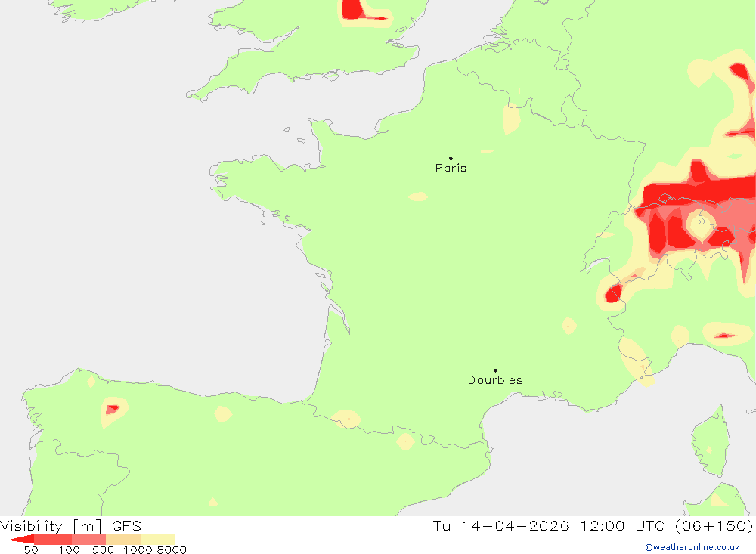This screenshot has width=756, height=554.
Task: Click the legend value 100
Action: (x=69, y=550)
